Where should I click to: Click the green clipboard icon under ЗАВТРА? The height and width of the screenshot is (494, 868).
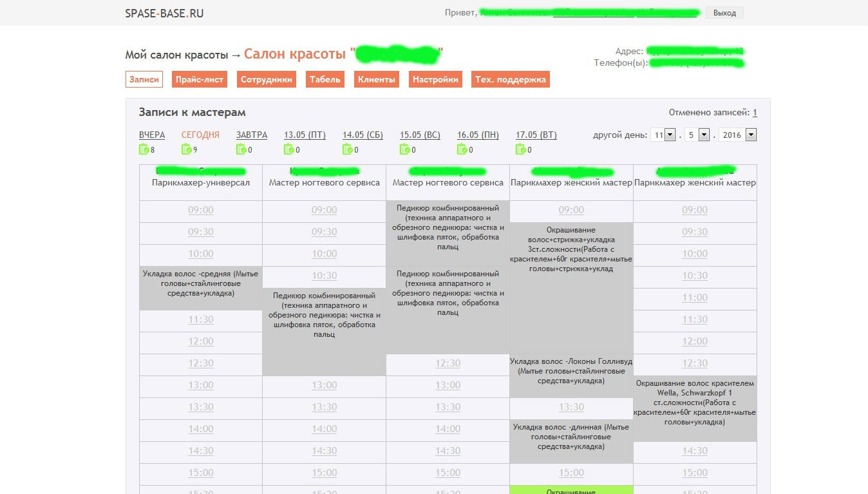coord(241,149)
